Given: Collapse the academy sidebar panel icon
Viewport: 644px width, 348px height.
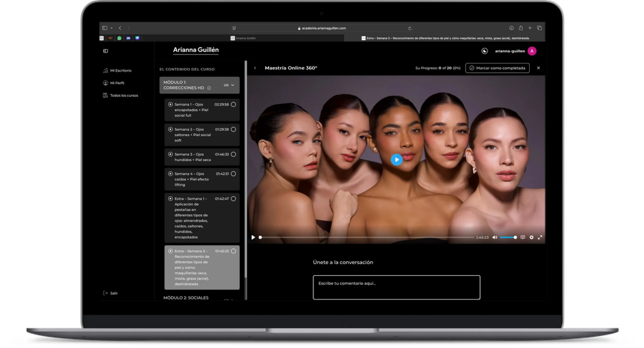Looking at the screenshot, I should pos(105,51).
